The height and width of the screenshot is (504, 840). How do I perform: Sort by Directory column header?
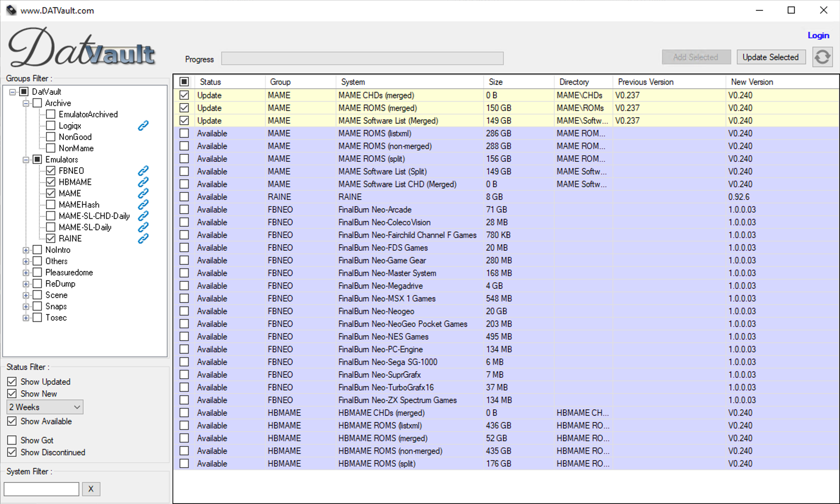click(x=584, y=82)
